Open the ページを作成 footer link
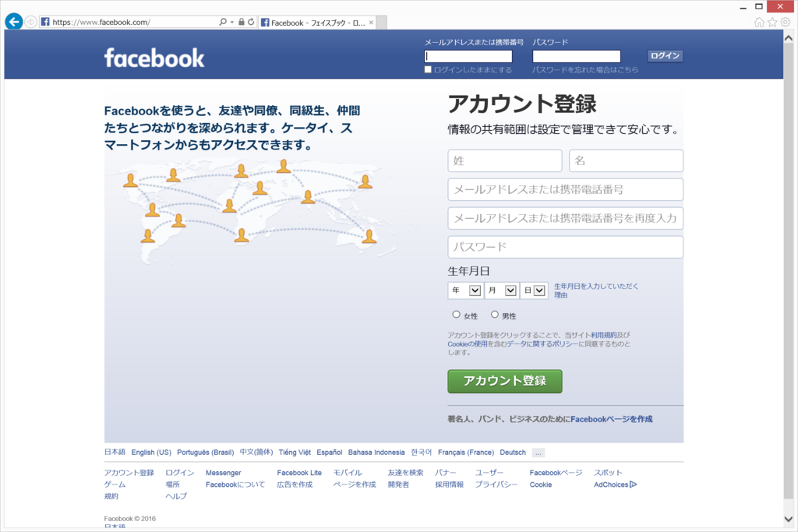The width and height of the screenshot is (798, 532). coord(355,484)
